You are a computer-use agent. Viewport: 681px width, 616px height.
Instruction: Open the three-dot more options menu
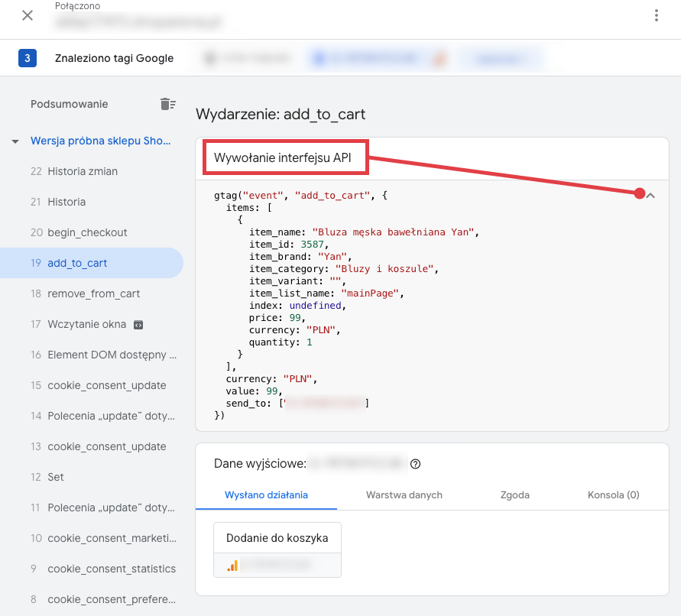tap(656, 15)
